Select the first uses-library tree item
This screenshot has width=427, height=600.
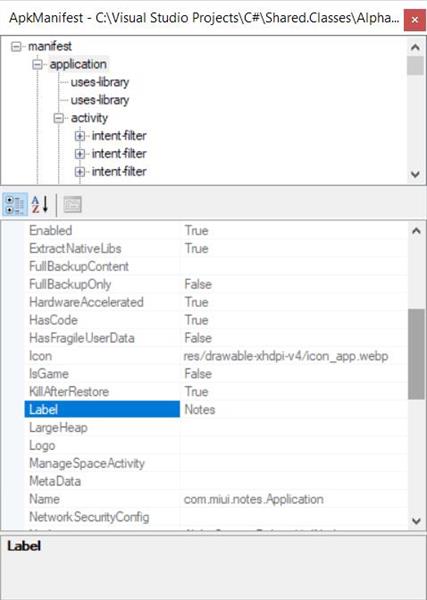tap(100, 82)
